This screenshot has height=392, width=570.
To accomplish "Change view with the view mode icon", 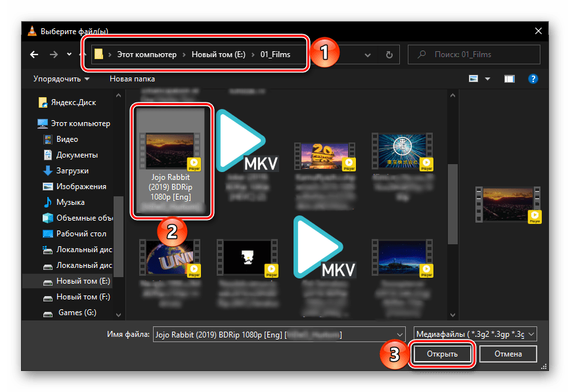I will [473, 79].
